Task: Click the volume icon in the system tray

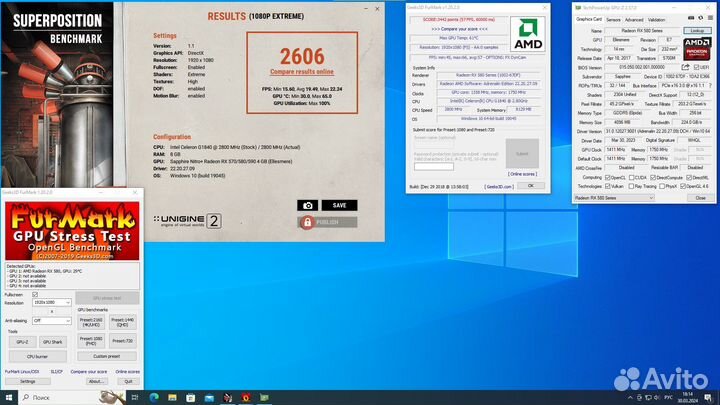Action: pos(657,397)
